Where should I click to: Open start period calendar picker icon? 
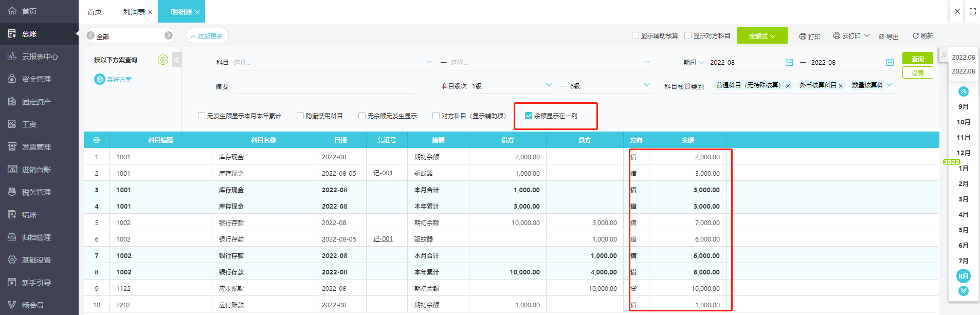coord(789,63)
